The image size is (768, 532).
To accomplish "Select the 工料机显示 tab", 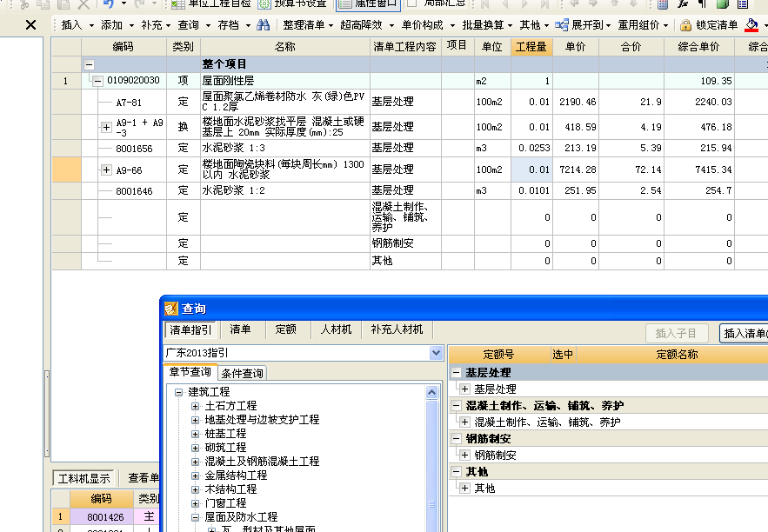I will (83, 478).
